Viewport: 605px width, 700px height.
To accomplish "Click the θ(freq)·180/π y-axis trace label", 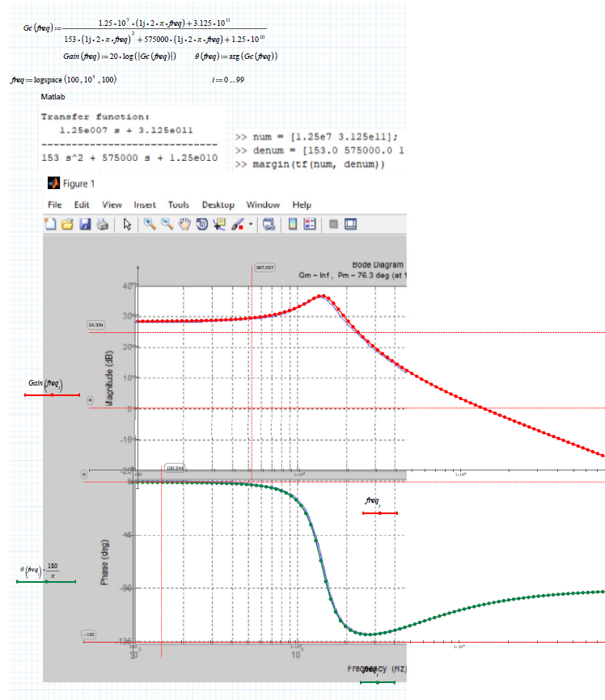I will point(40,570).
